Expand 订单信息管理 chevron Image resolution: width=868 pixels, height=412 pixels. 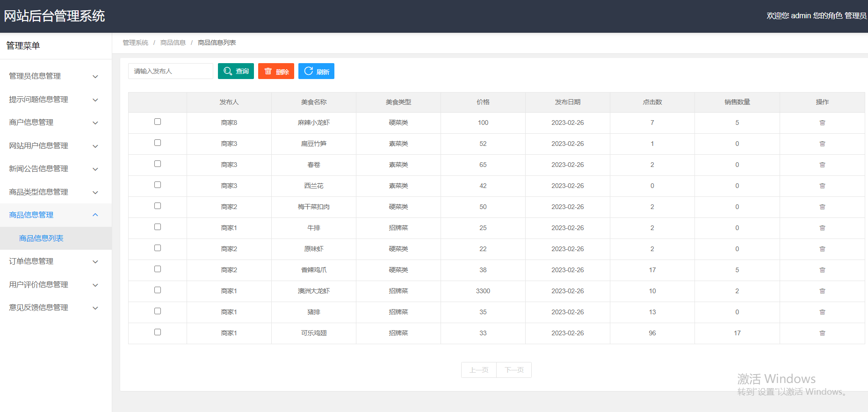pos(95,261)
